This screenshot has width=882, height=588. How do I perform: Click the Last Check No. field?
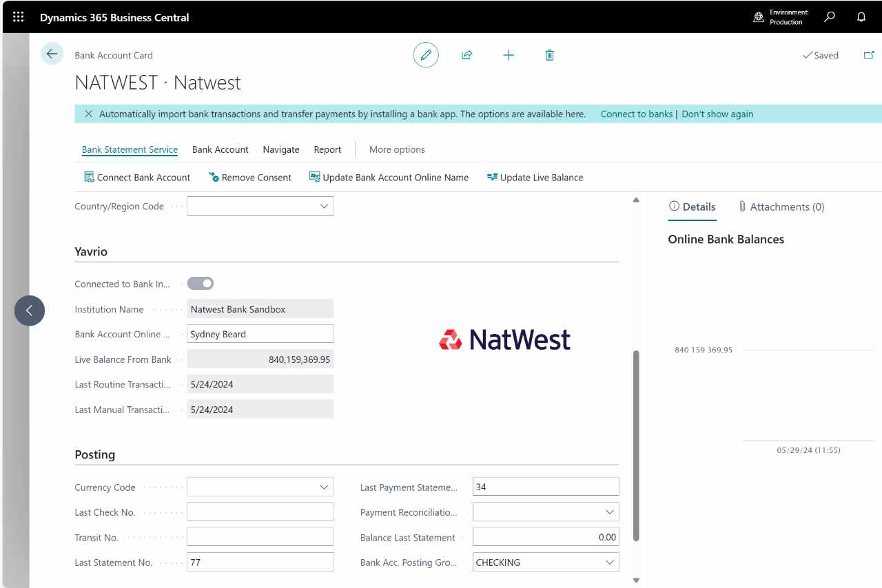point(260,512)
